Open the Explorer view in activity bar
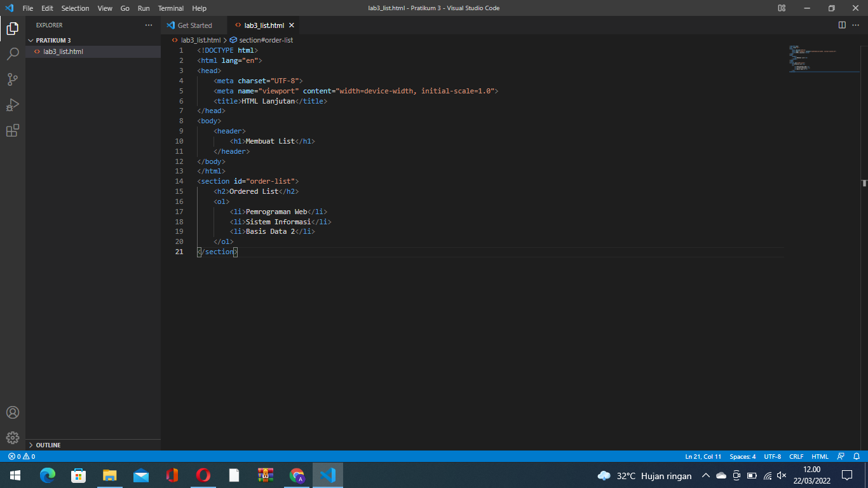868x488 pixels. coord(13,28)
